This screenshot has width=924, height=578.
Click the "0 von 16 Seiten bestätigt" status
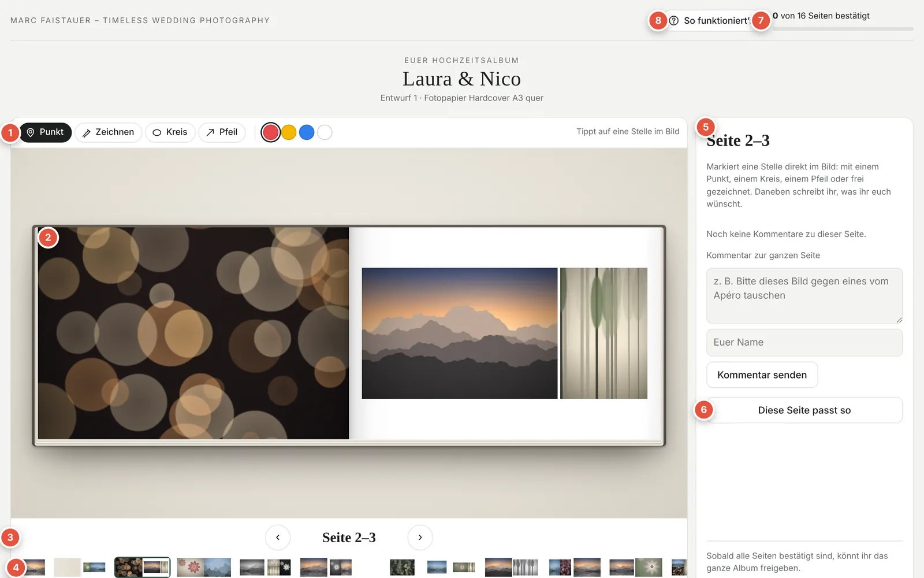pos(821,16)
